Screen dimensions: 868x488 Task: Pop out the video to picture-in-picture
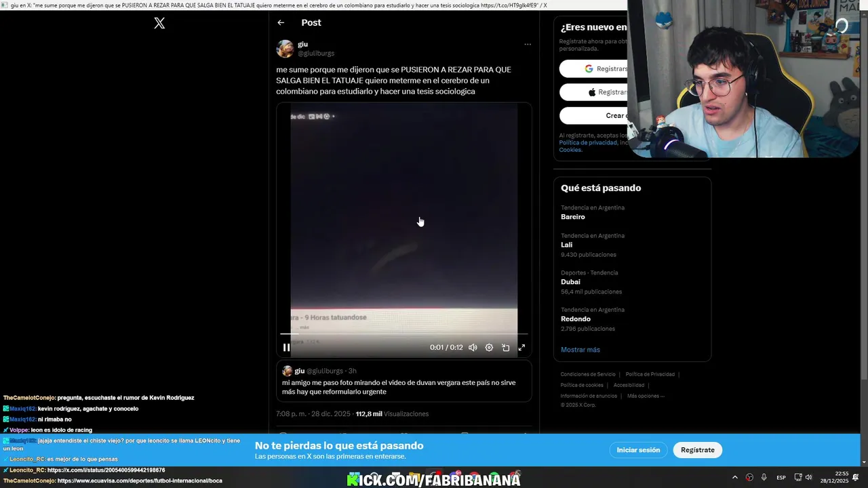coord(505,347)
